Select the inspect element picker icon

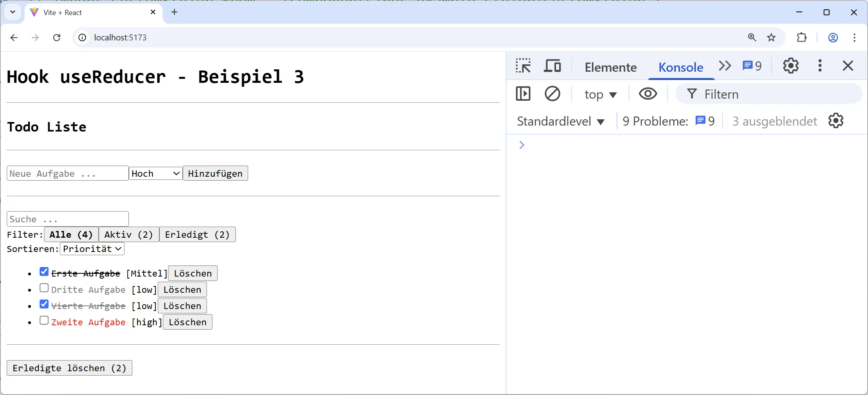pyautogui.click(x=523, y=66)
